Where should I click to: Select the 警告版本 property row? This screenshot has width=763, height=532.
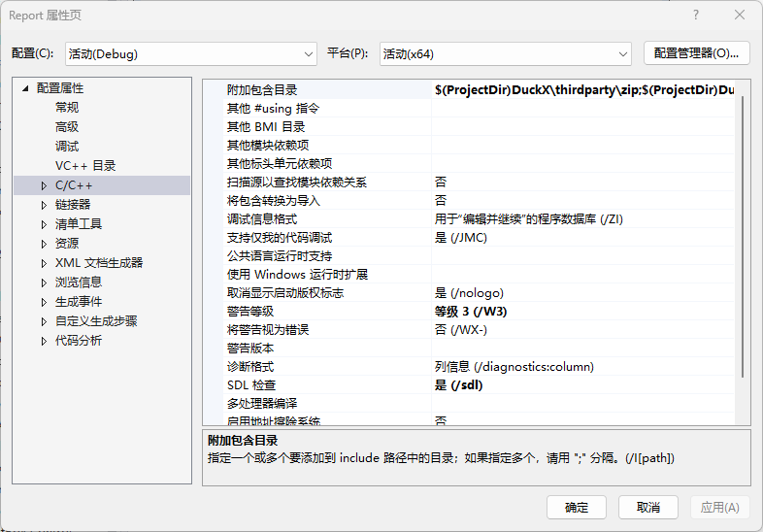479,349
